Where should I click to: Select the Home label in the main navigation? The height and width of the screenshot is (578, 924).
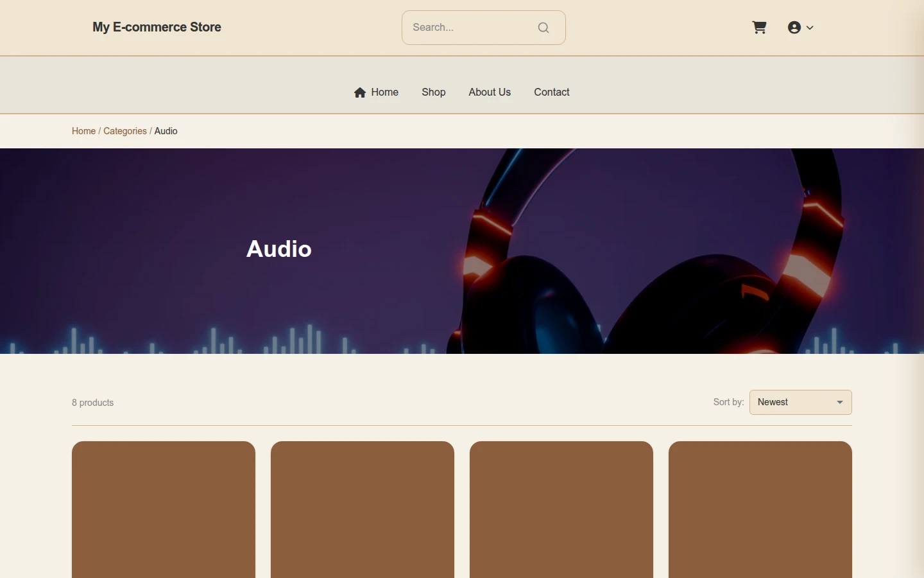(385, 92)
